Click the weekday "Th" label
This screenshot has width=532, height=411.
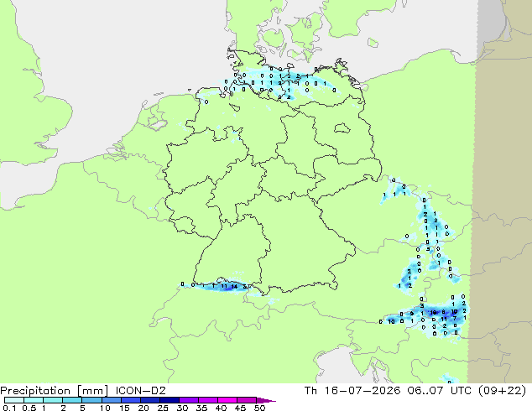pyautogui.click(x=310, y=391)
